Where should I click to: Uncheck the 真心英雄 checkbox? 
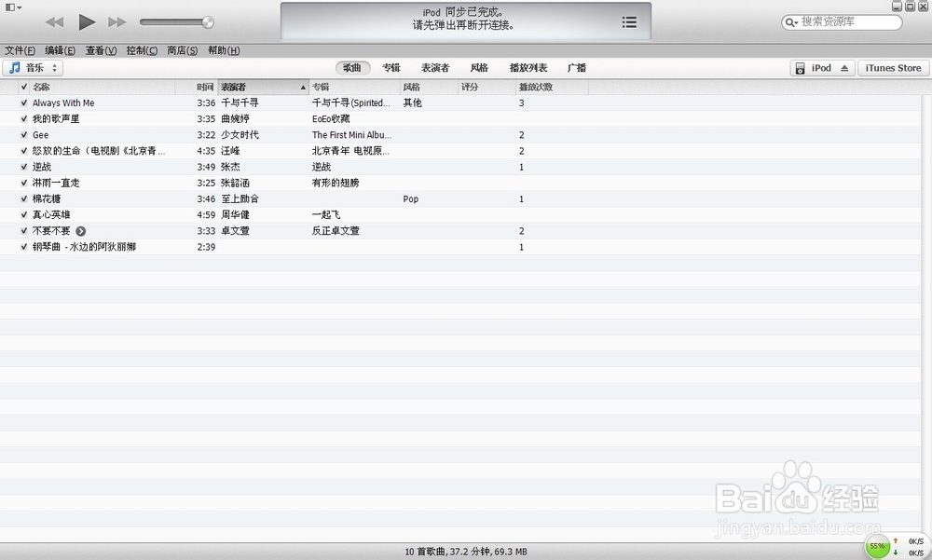click(x=24, y=214)
